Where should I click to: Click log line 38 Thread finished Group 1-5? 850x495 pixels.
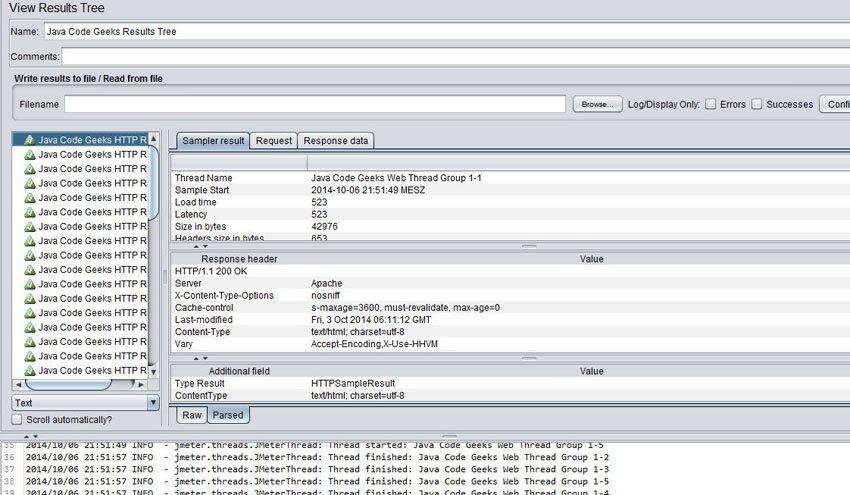(317, 481)
